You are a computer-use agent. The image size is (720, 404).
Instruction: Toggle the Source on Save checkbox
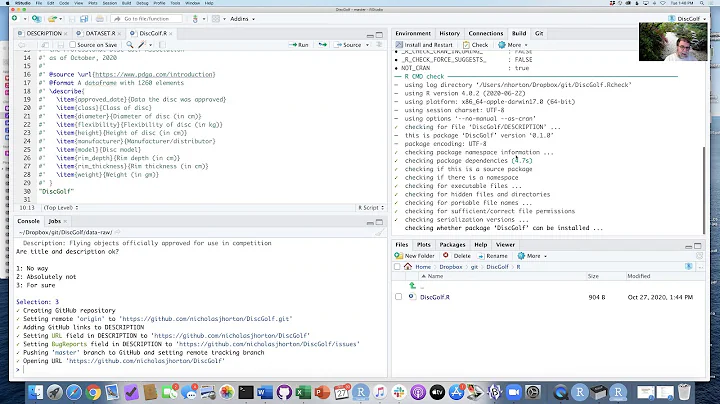73,45
